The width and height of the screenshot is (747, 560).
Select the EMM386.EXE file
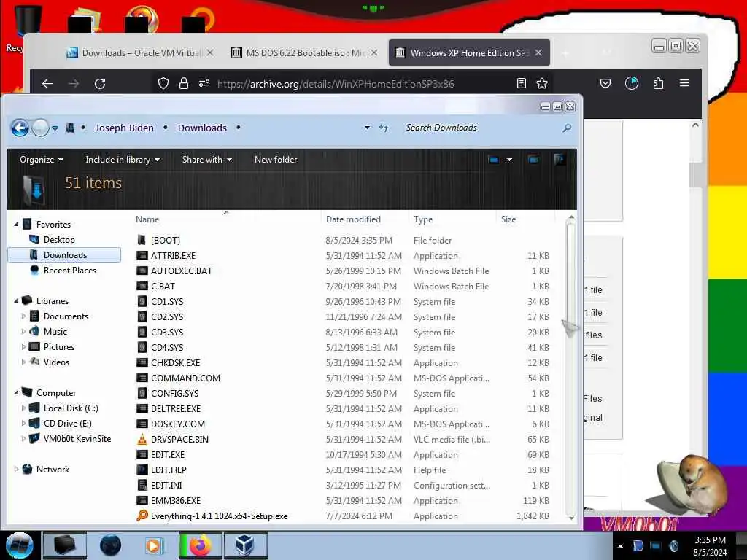click(x=175, y=500)
